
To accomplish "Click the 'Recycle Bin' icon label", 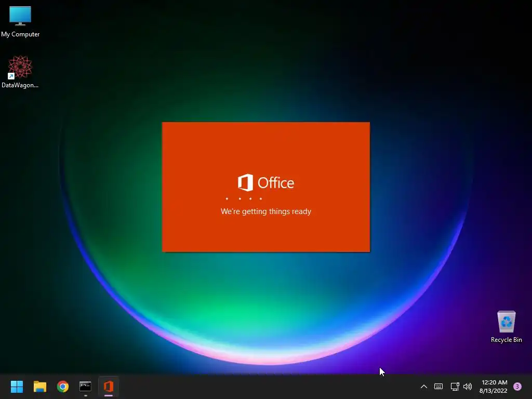I will [x=506, y=340].
